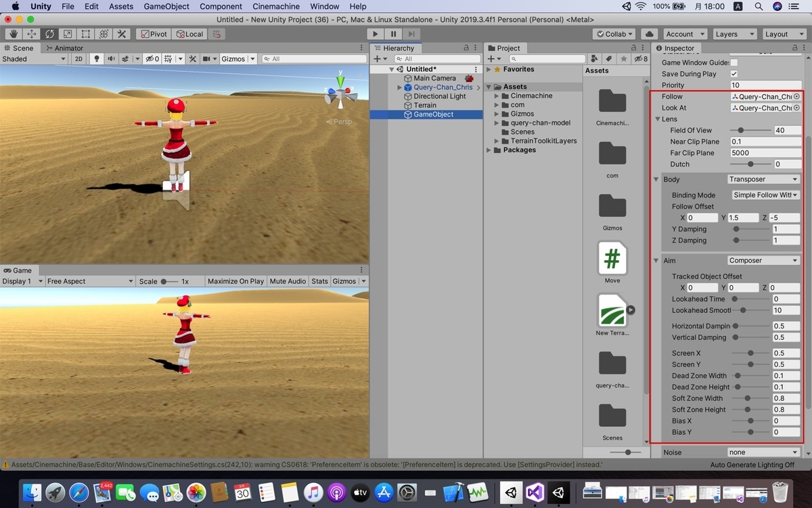Select the Rect Transform tool
The image size is (812, 508).
(x=86, y=34)
